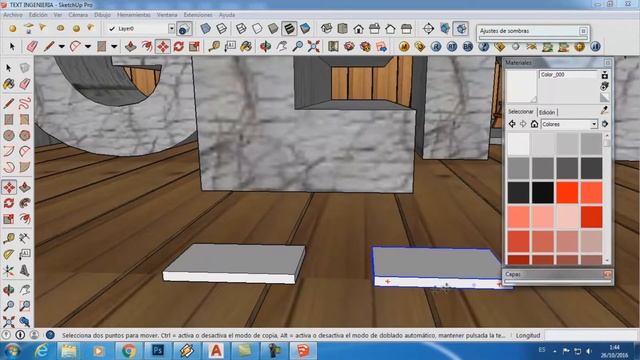640x360 pixels.
Task: Open the Ventana menu
Action: point(167,15)
